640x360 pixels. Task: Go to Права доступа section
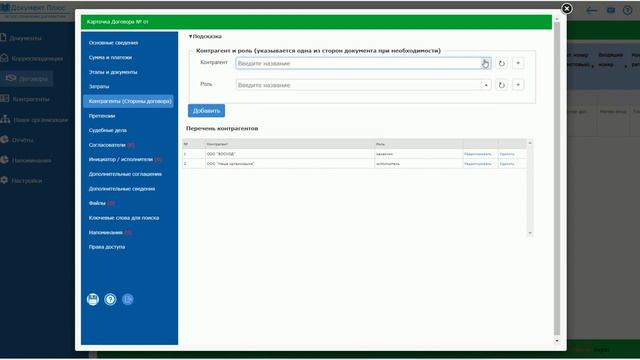coord(107,247)
